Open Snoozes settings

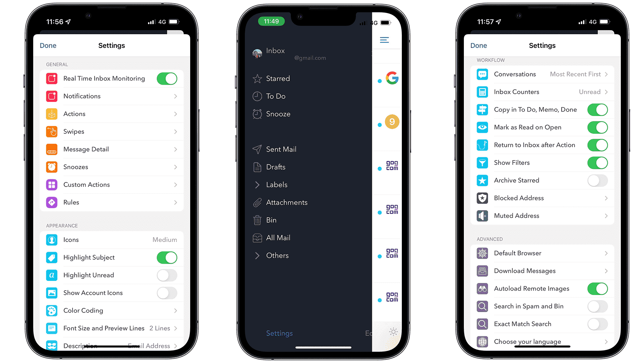coord(111,167)
